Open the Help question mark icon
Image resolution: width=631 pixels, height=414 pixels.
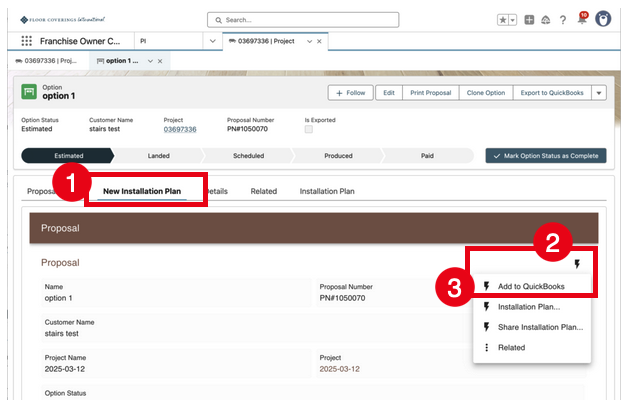pos(563,19)
